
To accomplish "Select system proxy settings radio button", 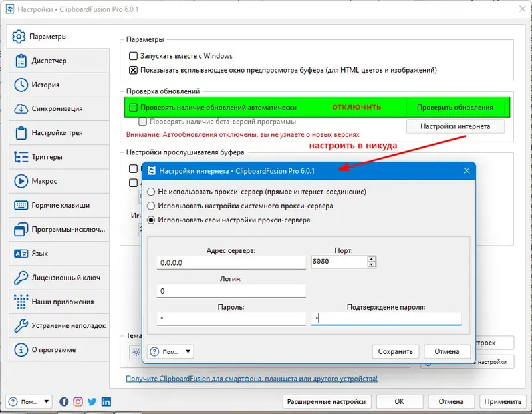I will pos(151,206).
